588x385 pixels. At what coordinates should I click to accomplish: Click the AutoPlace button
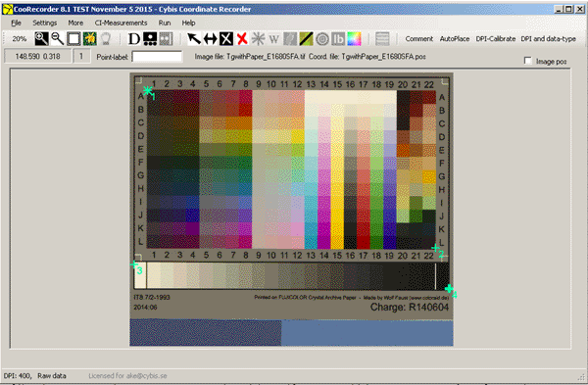pos(455,38)
